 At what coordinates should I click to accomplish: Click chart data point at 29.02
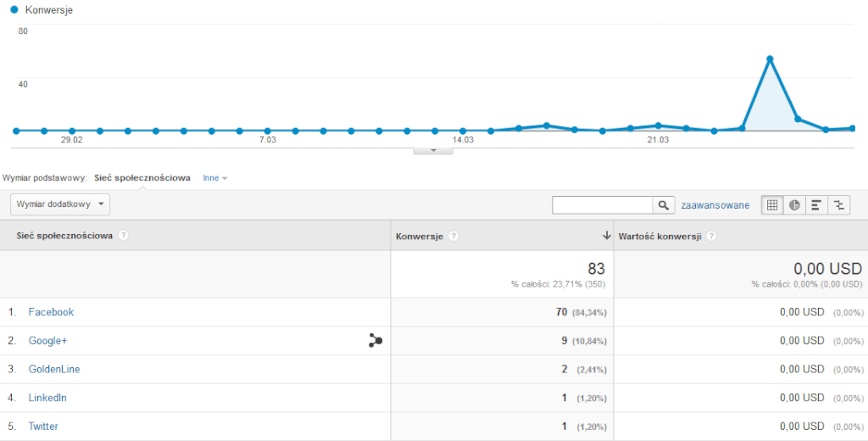point(72,131)
